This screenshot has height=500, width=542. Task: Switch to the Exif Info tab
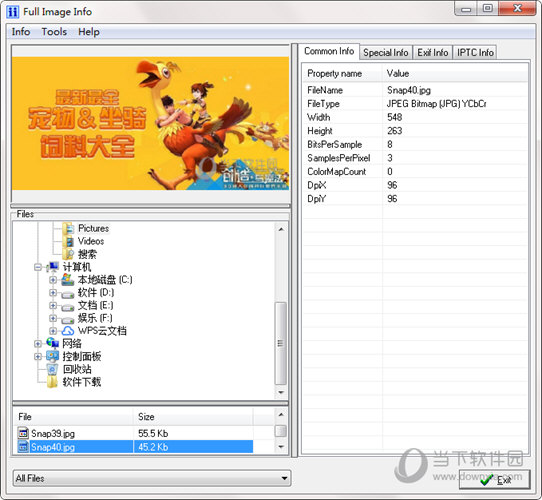(432, 53)
